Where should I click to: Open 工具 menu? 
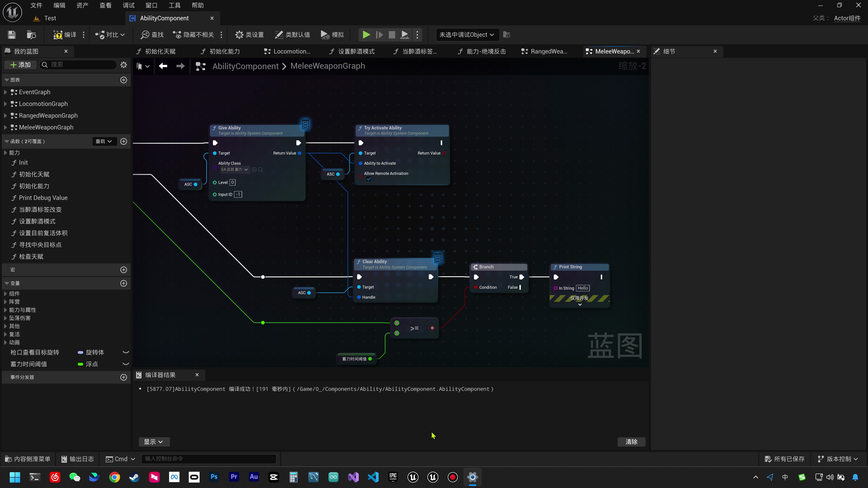coord(175,5)
